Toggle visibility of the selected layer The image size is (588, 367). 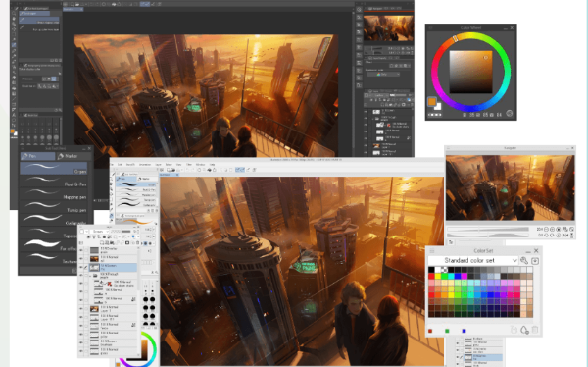point(81,267)
